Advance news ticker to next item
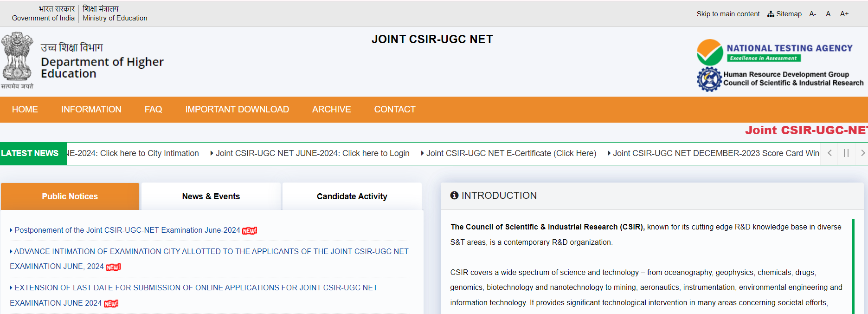 click(862, 153)
